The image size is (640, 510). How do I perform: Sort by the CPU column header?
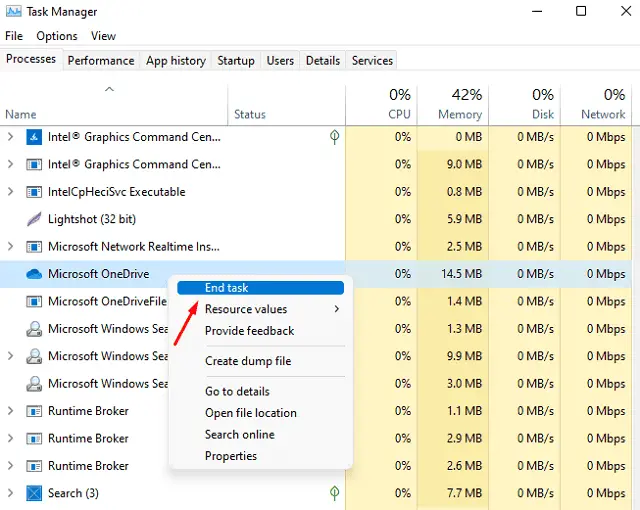click(398, 105)
